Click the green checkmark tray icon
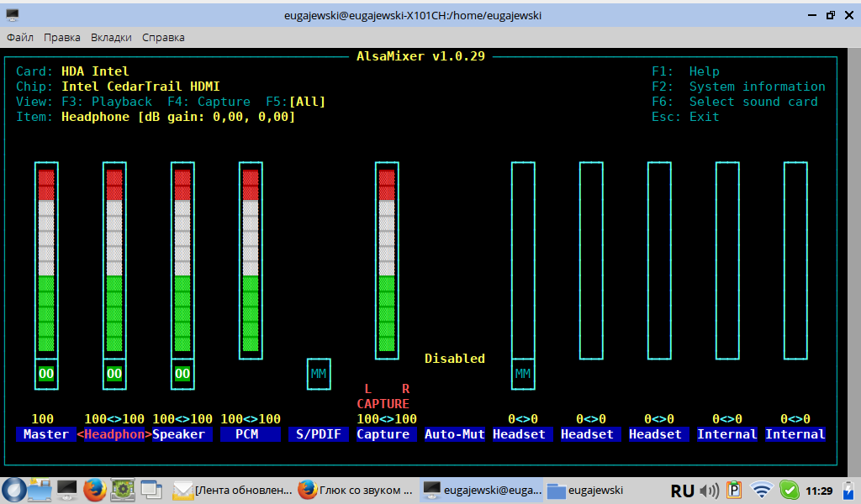The image size is (861, 504). coord(789,490)
